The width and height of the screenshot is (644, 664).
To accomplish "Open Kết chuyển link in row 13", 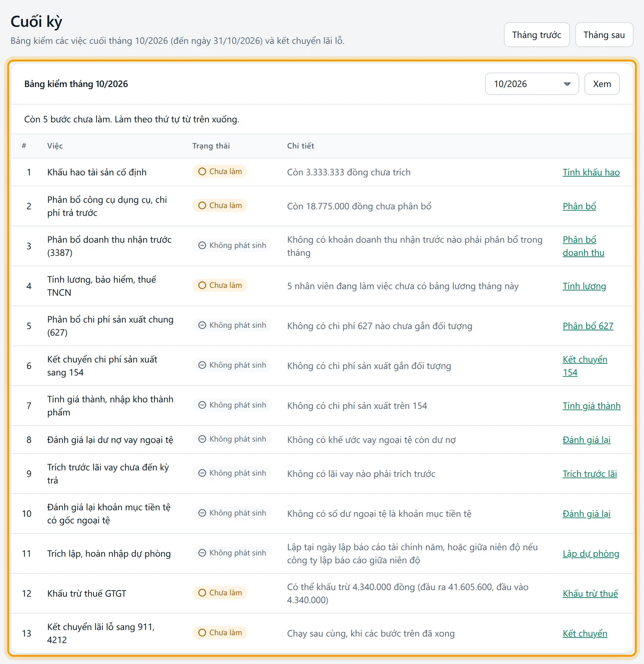I will 585,633.
